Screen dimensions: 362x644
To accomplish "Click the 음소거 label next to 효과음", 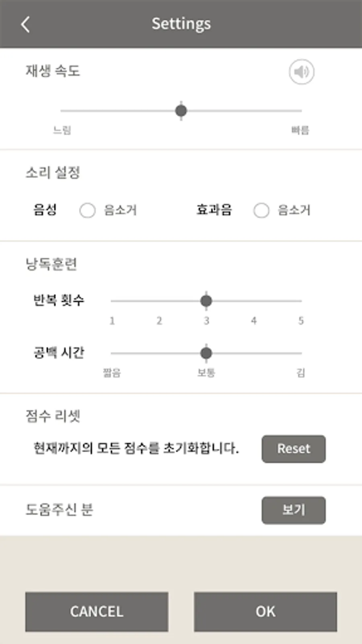I will pos(294,210).
